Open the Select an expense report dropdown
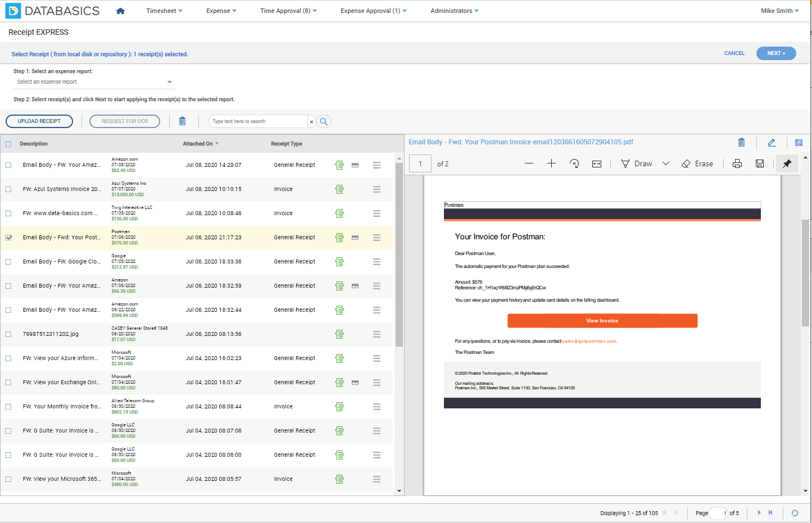The height and width of the screenshot is (523, 812). pyautogui.click(x=94, y=82)
